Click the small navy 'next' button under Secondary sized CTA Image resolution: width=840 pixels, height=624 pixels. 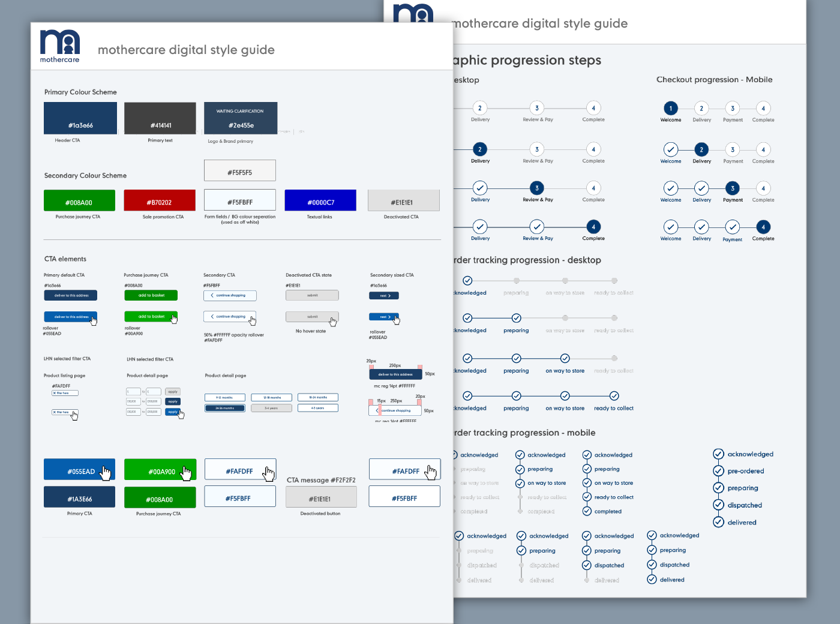coord(384,296)
